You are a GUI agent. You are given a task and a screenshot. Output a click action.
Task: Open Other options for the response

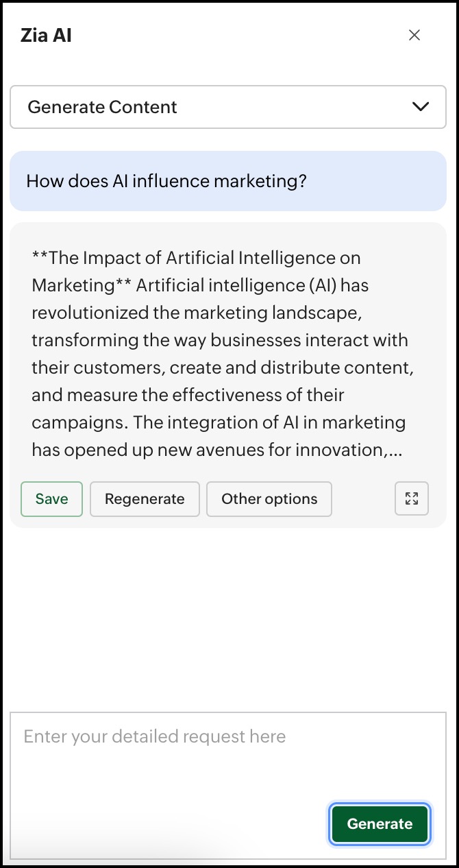(x=269, y=499)
